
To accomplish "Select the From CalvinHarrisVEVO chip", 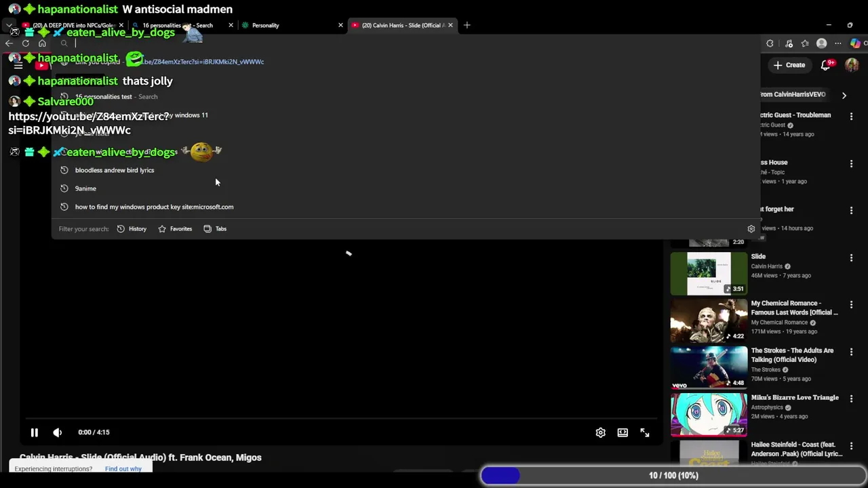I will pos(793,95).
